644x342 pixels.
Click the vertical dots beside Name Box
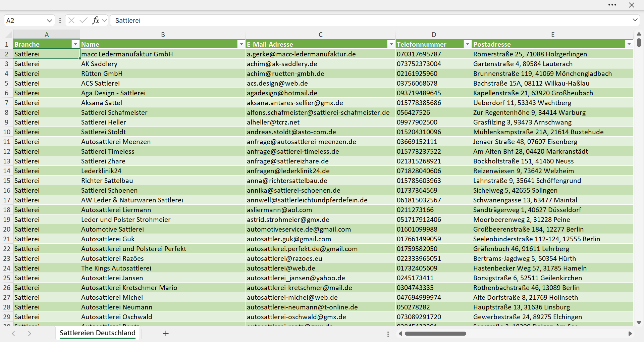click(x=60, y=20)
